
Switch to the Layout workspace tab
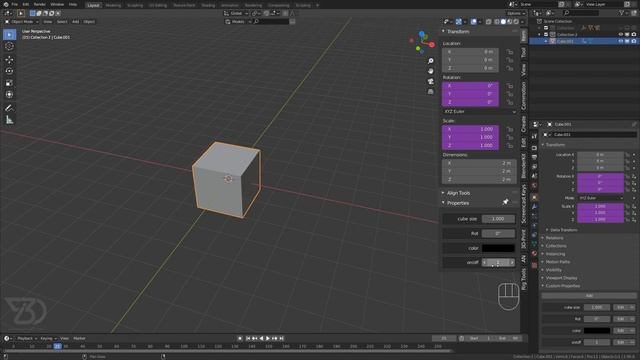(x=93, y=5)
